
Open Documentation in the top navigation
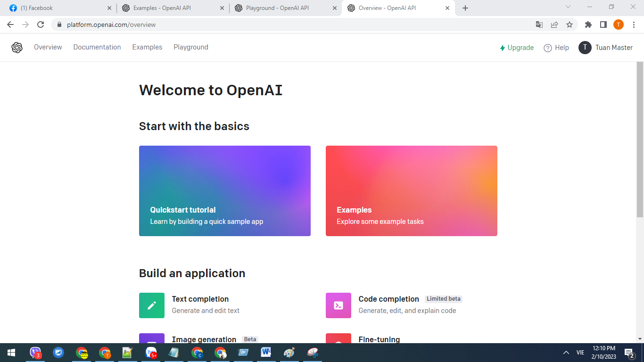(97, 47)
